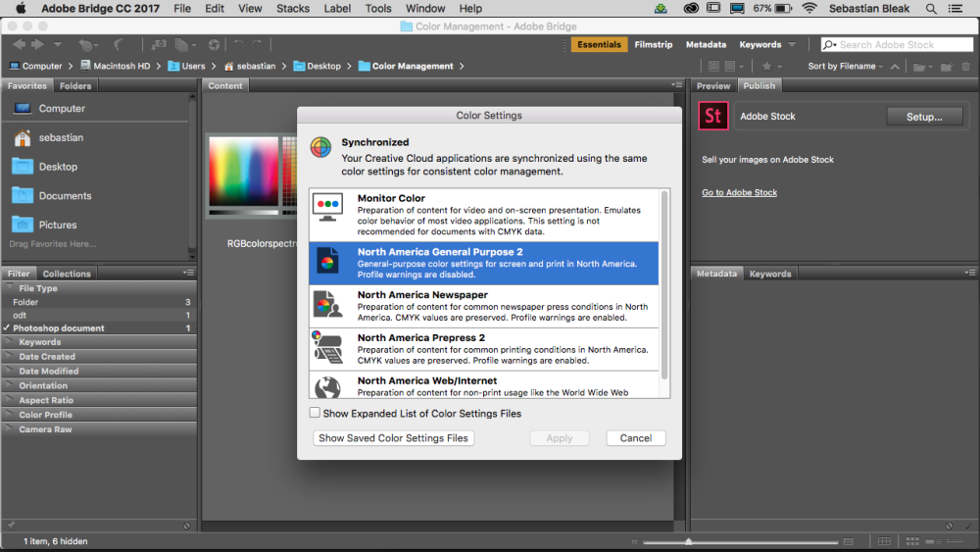The image size is (980, 552).
Task: Switch to the Filmstrip workspace
Action: 653,44
